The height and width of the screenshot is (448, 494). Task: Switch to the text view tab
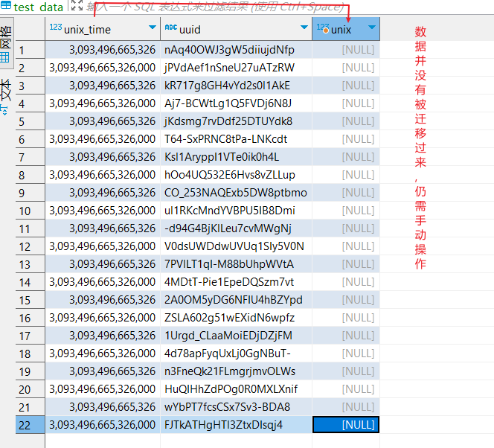pos(6,95)
